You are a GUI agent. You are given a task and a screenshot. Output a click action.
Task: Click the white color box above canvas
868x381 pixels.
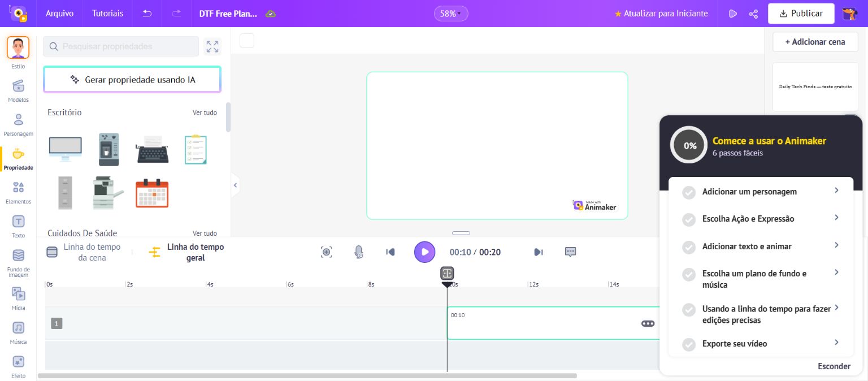pyautogui.click(x=247, y=41)
